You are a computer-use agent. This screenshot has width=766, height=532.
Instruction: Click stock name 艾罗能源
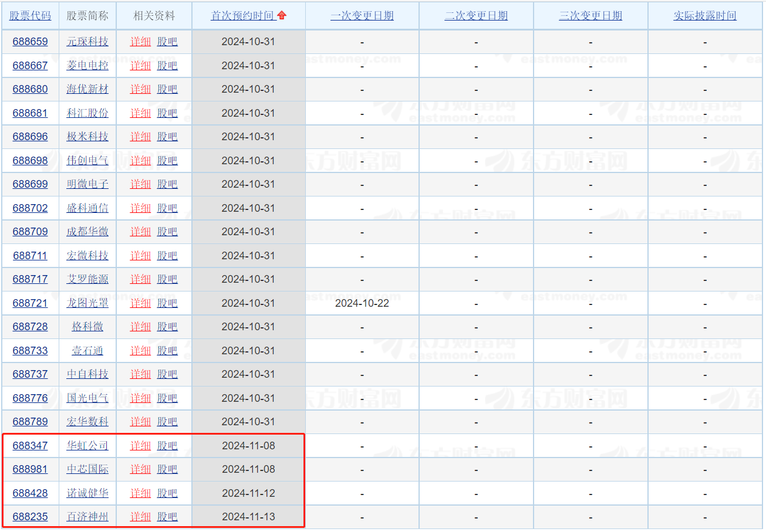tap(87, 279)
